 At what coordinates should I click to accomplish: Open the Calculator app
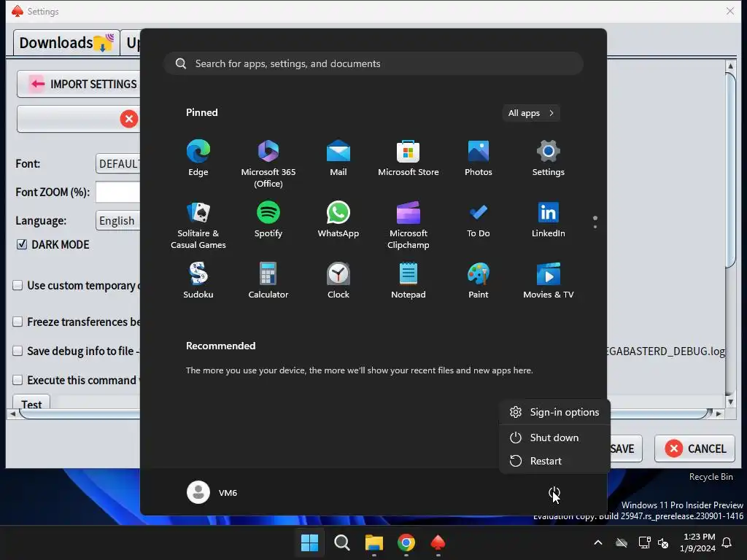pos(268,281)
